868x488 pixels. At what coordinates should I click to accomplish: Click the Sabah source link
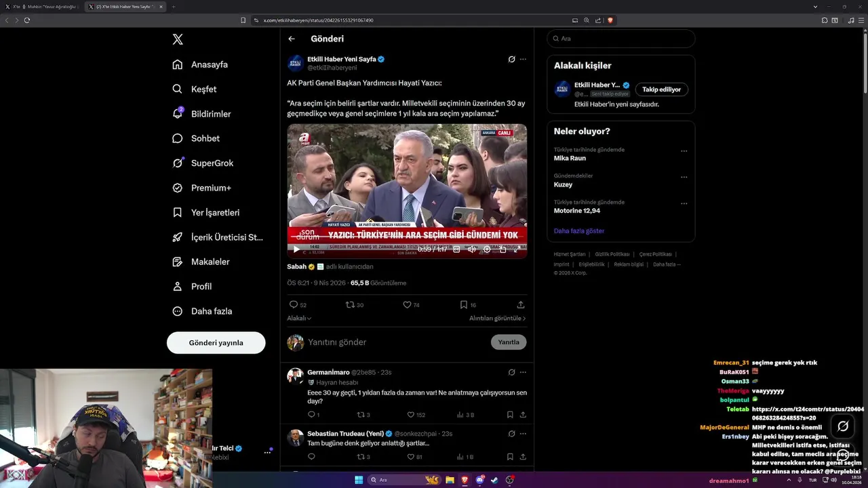[296, 266]
